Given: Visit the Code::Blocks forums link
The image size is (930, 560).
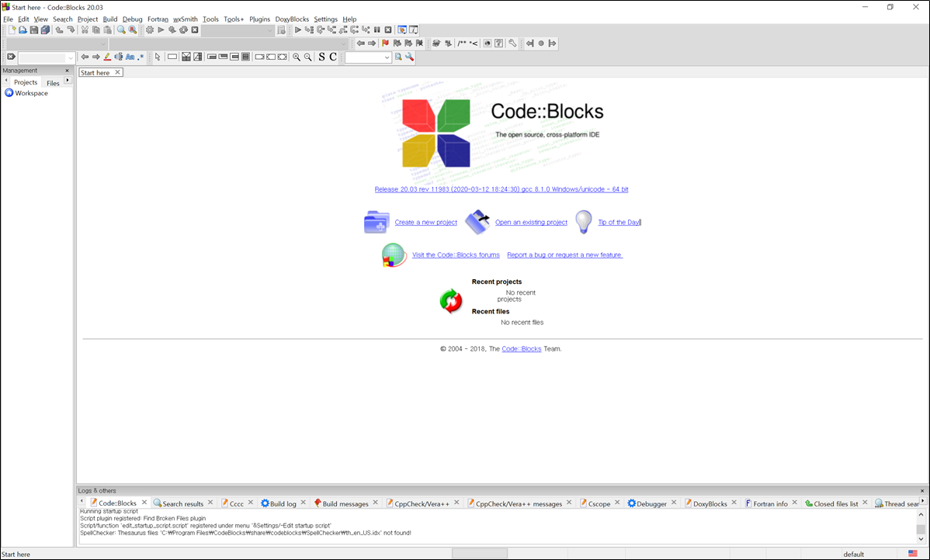Looking at the screenshot, I should (456, 255).
